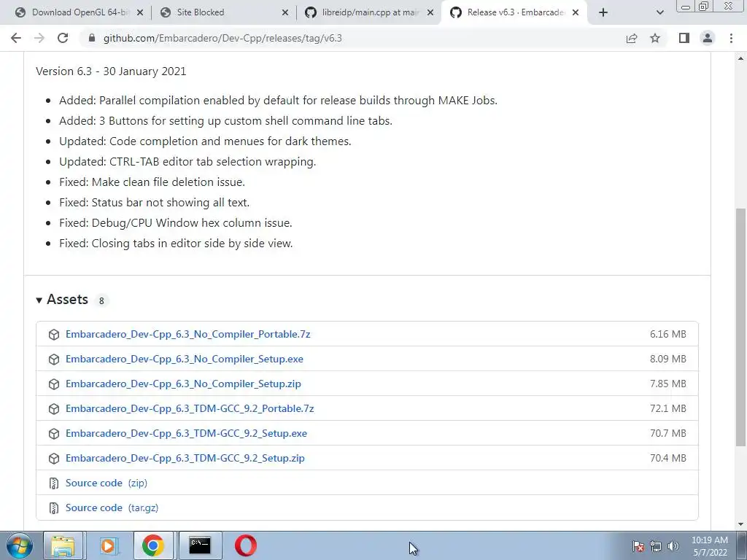Collapse the Assets section triangle
The height and width of the screenshot is (560, 747).
click(39, 300)
